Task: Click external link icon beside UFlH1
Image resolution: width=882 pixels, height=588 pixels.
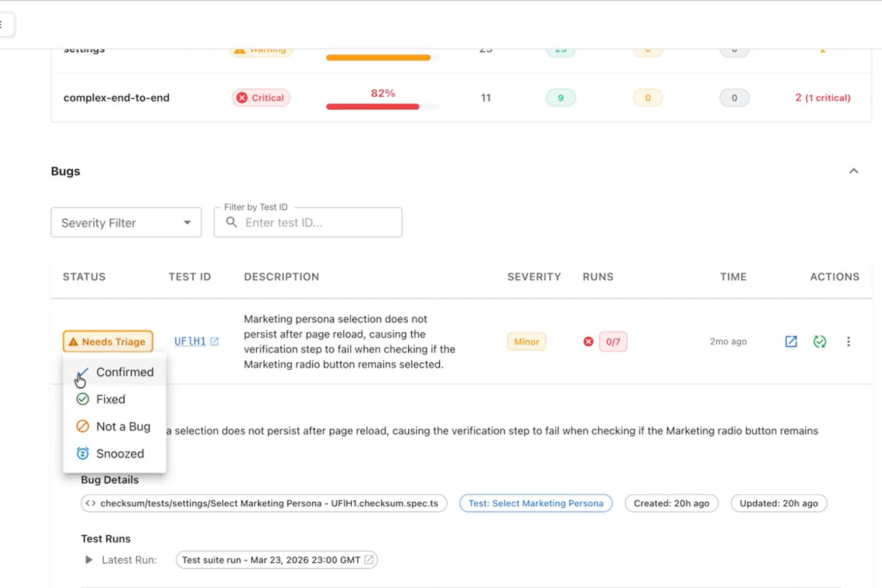Action: click(215, 341)
